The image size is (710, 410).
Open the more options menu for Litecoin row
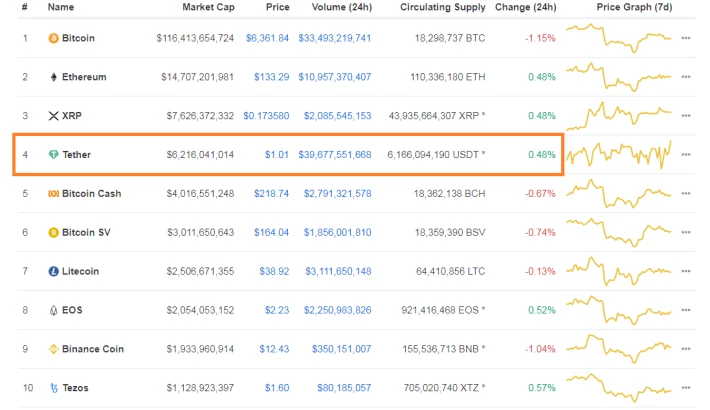(x=686, y=271)
